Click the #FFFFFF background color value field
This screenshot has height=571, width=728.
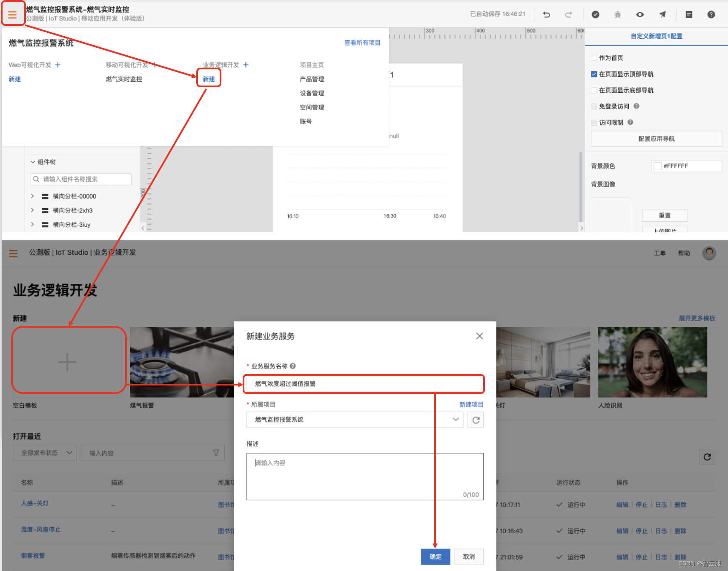coord(686,166)
